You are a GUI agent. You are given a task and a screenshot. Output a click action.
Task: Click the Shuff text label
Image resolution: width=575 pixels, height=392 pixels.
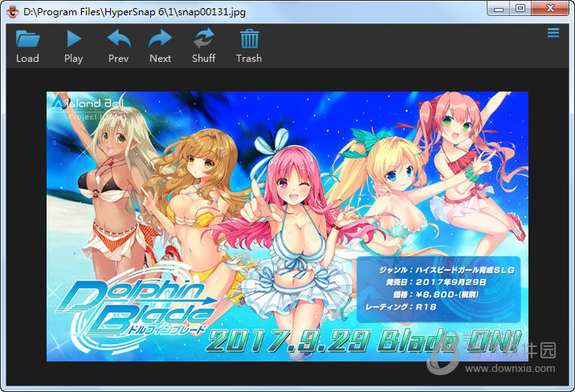point(204,59)
